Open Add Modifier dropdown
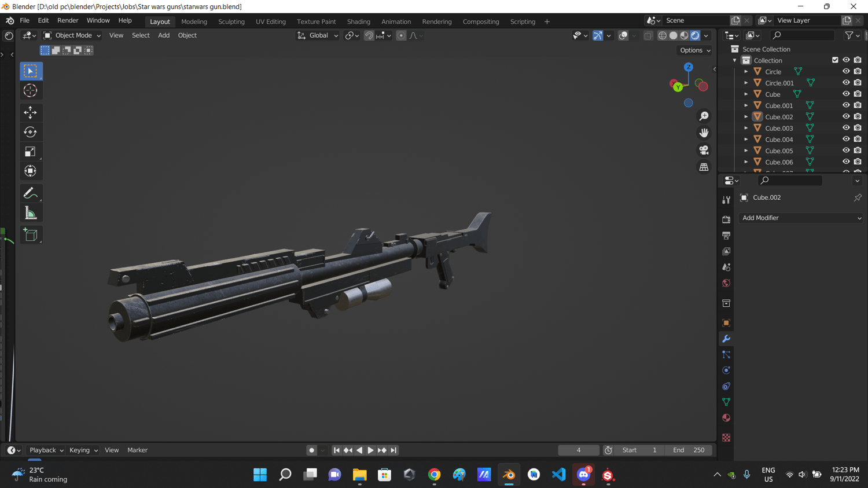This screenshot has width=868, height=488. tap(801, 218)
